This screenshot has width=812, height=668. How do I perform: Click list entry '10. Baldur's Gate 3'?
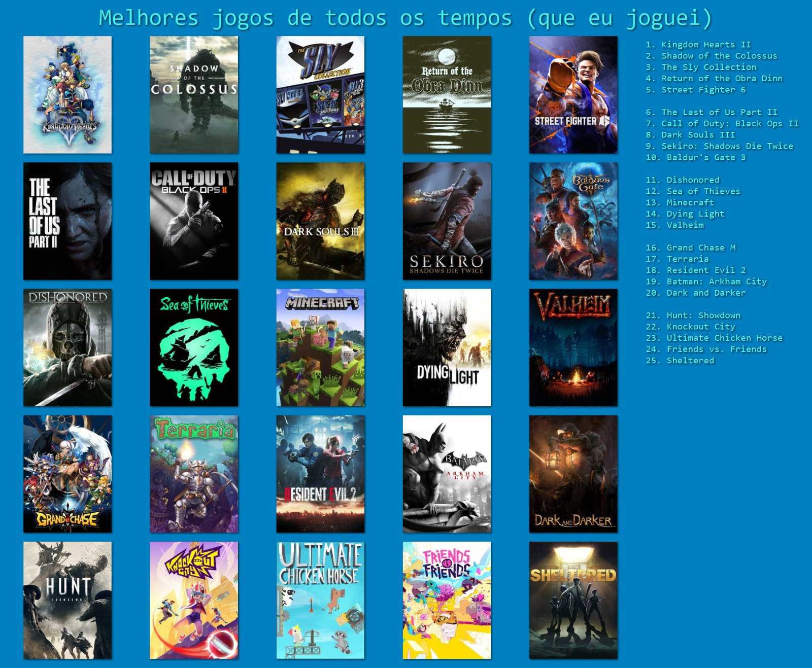696,157
